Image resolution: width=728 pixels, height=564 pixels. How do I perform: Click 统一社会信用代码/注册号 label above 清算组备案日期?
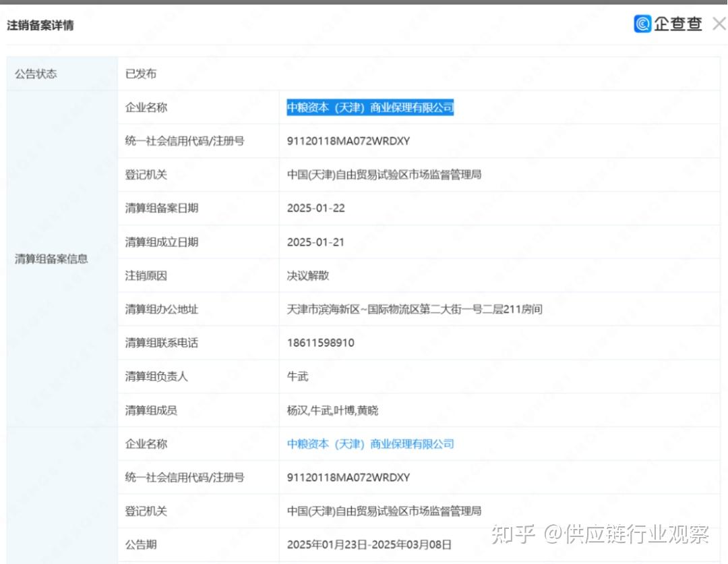[184, 141]
